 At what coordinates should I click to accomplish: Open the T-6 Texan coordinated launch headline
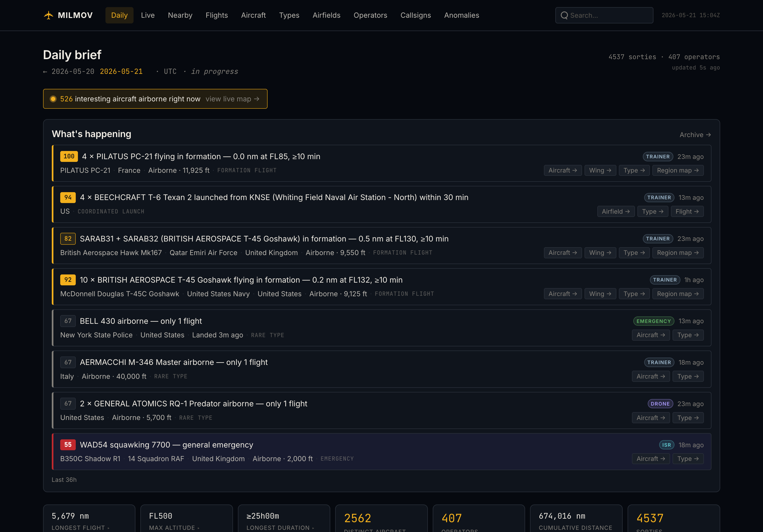point(274,198)
